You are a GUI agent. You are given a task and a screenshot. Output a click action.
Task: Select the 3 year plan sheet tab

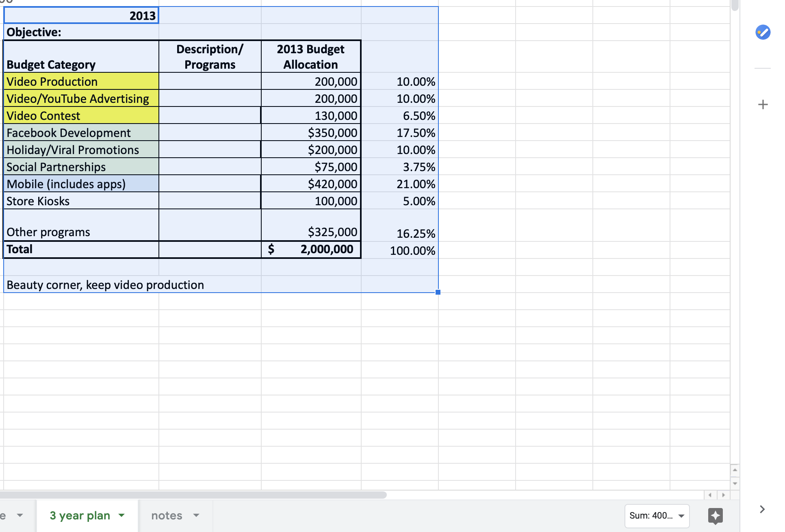(x=80, y=515)
